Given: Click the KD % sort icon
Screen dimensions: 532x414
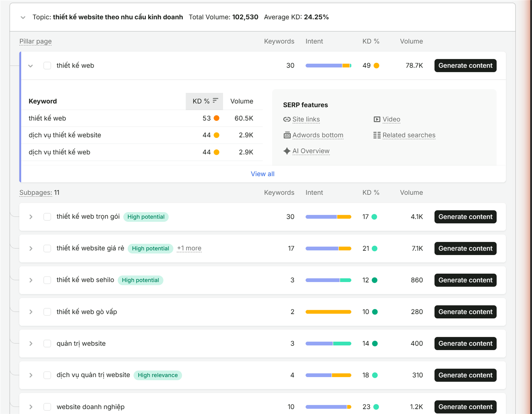Looking at the screenshot, I should (x=215, y=100).
